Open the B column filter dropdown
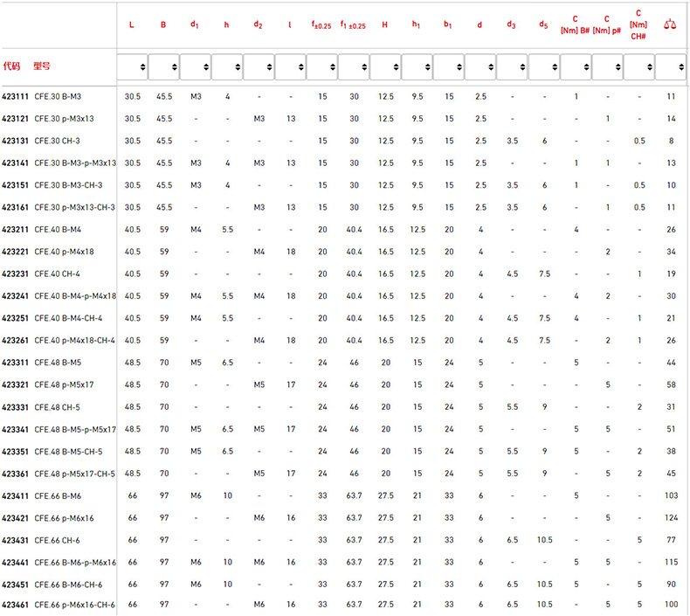This screenshot has height=616, width=690. click(163, 66)
